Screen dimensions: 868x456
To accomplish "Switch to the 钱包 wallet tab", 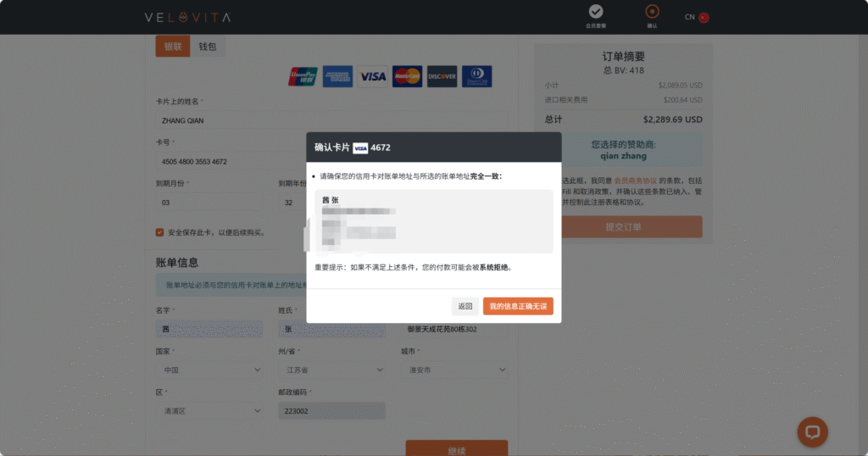I will [x=208, y=47].
